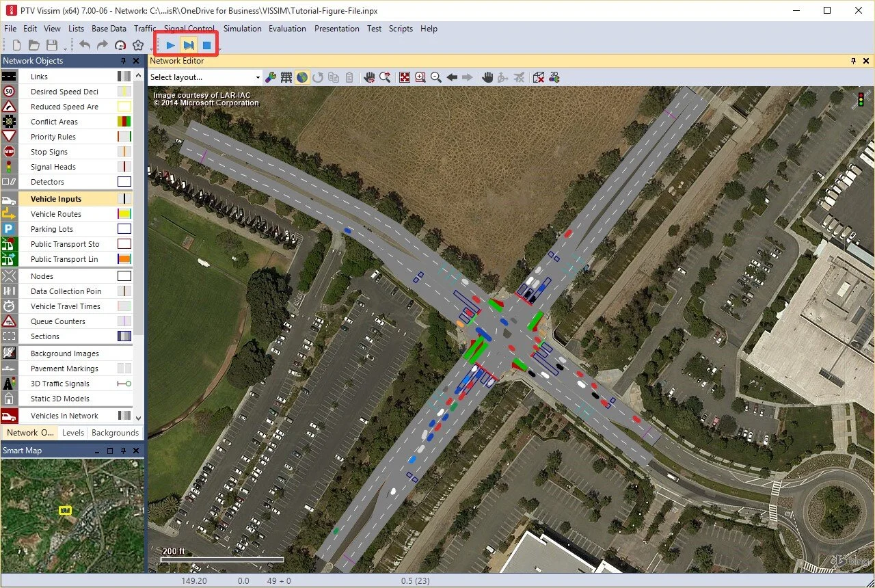Click the refresh arrow in Network Editor toolbar

[318, 77]
